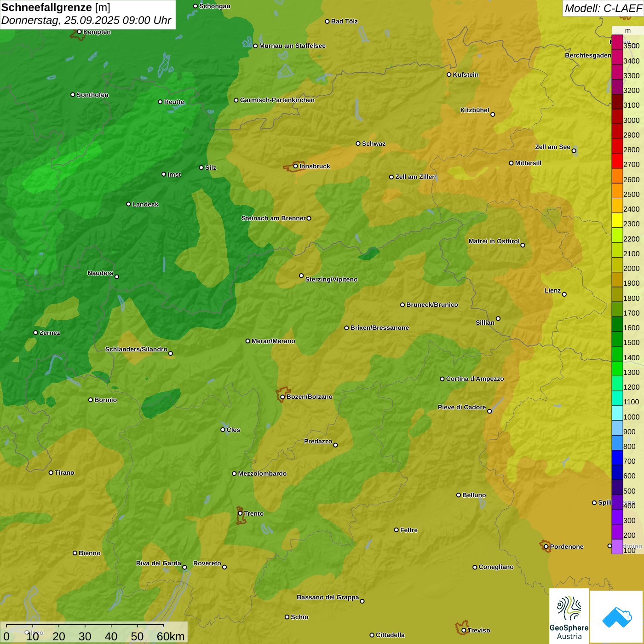Click the Zernez map marker
The height and width of the screenshot is (644, 644).
(x=35, y=333)
